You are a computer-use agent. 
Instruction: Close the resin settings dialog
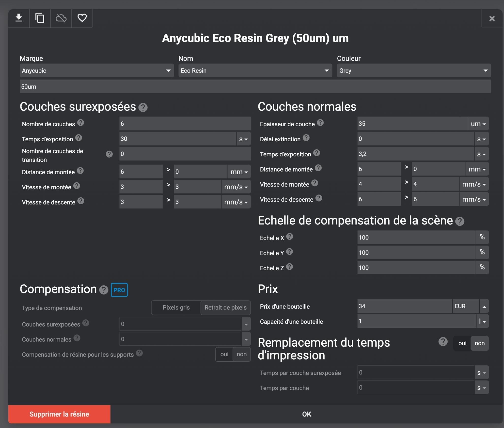click(x=492, y=18)
